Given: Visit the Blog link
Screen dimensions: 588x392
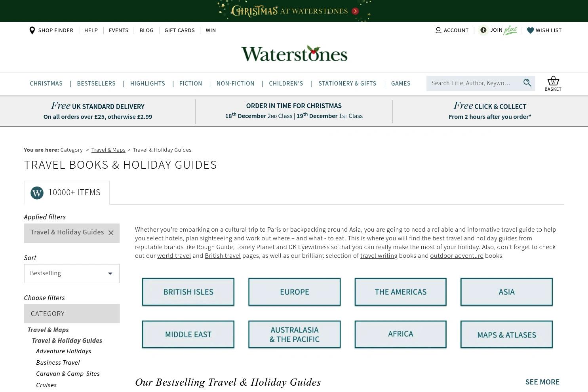Looking at the screenshot, I should 146,30.
